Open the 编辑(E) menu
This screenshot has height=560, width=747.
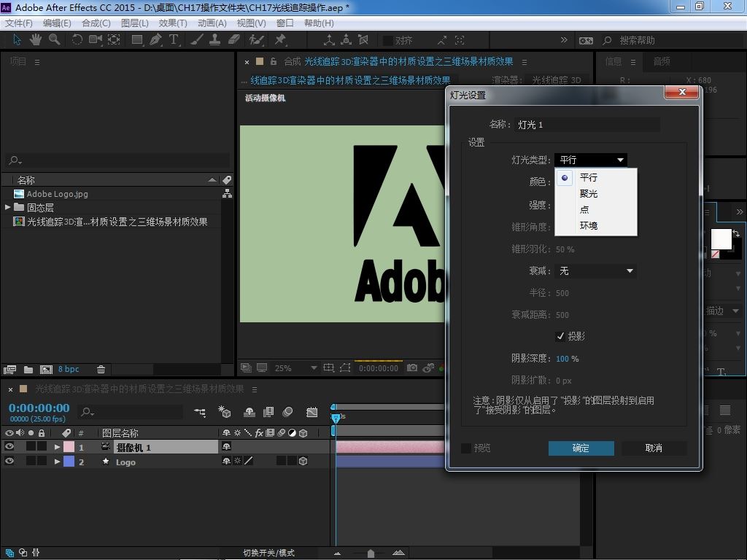tap(57, 23)
